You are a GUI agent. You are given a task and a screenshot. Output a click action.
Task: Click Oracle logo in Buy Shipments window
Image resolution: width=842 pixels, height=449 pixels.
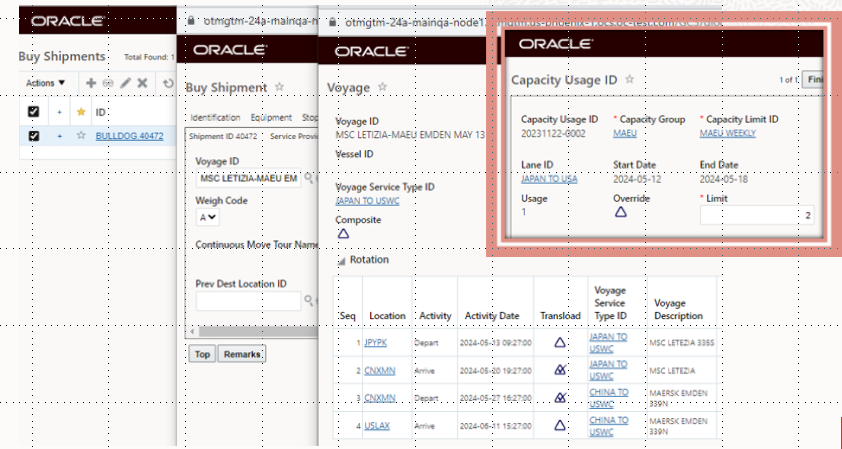coord(67,21)
